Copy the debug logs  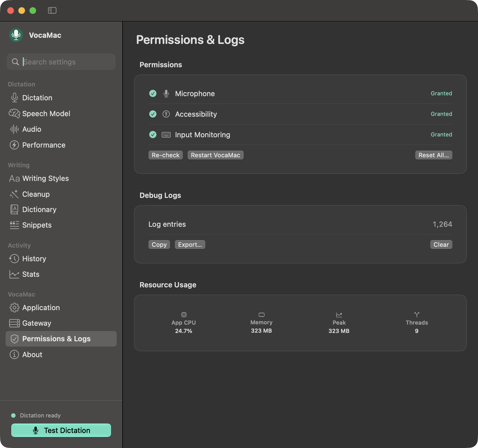click(x=159, y=245)
